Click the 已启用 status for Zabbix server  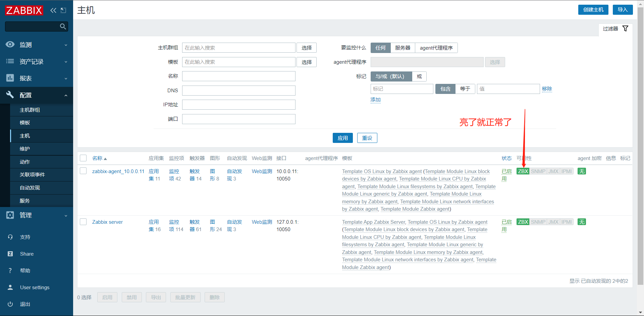506,226
